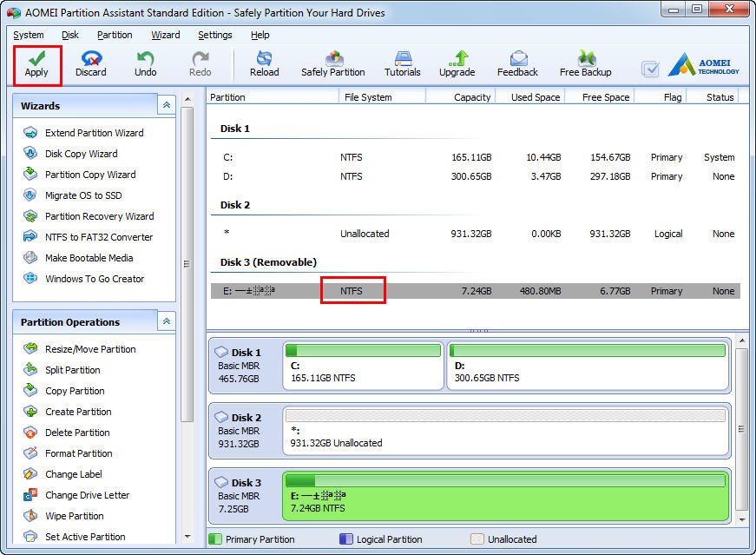Click disk map scroll-down arrow
This screenshot has width=756, height=555.
point(742,519)
